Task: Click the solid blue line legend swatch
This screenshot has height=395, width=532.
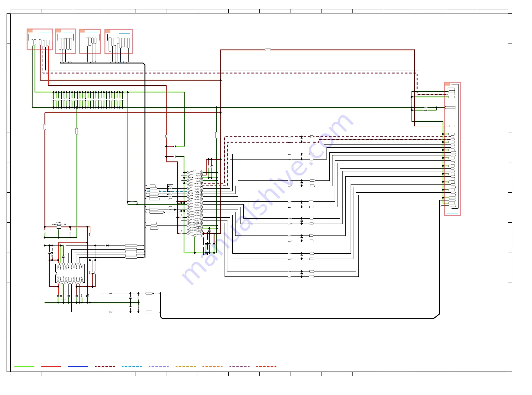Action: (78, 366)
